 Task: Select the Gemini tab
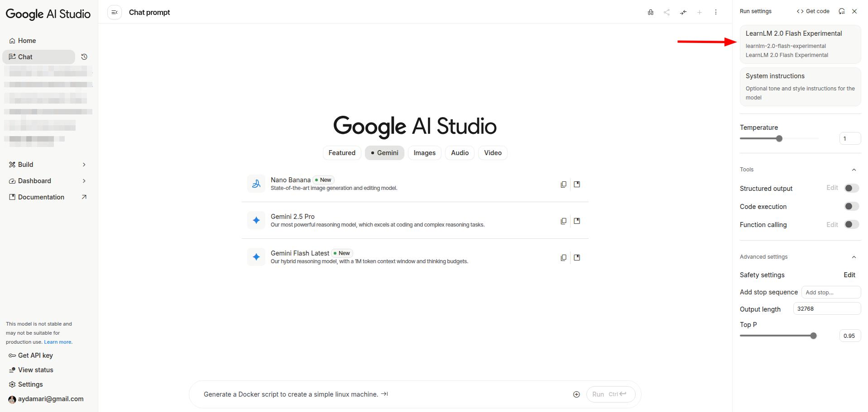[384, 153]
